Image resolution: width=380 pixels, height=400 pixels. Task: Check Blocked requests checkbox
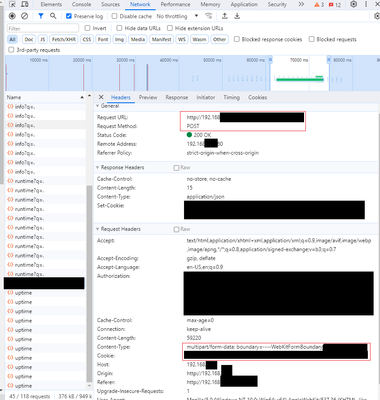point(312,39)
